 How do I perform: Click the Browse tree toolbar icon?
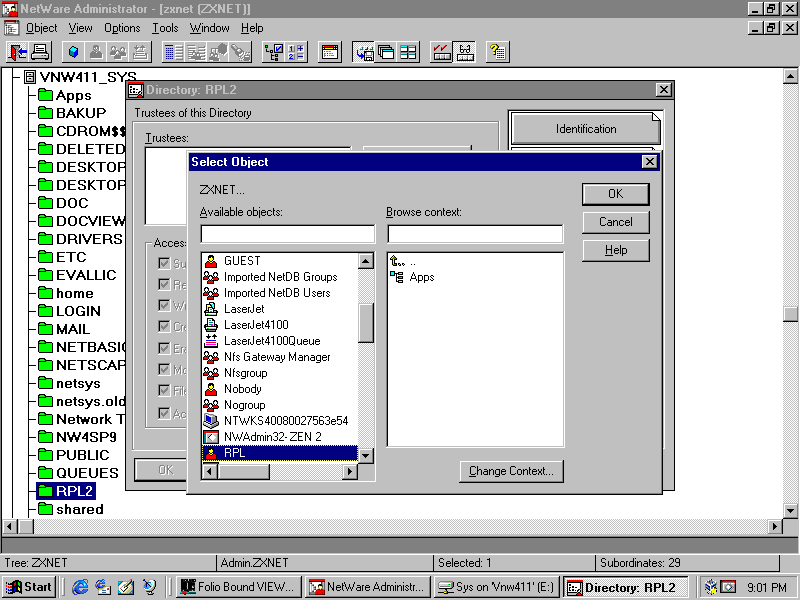pos(273,52)
